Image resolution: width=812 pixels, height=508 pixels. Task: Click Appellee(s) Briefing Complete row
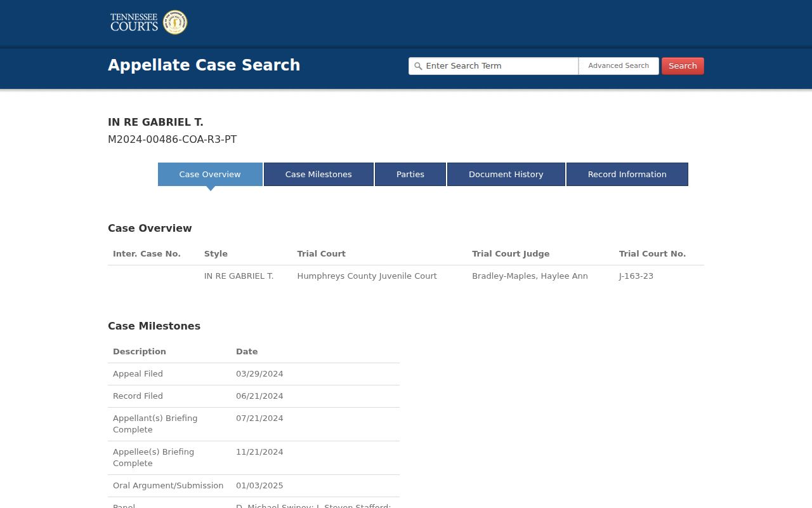(x=254, y=458)
